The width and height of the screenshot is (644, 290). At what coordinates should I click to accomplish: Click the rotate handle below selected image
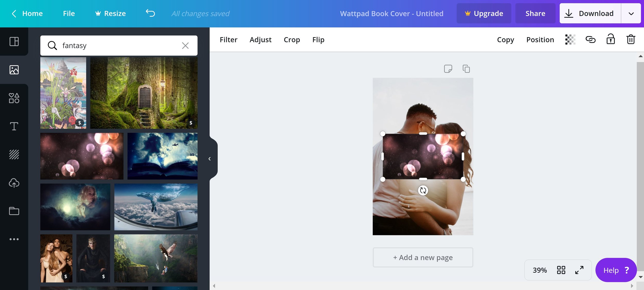point(423,190)
